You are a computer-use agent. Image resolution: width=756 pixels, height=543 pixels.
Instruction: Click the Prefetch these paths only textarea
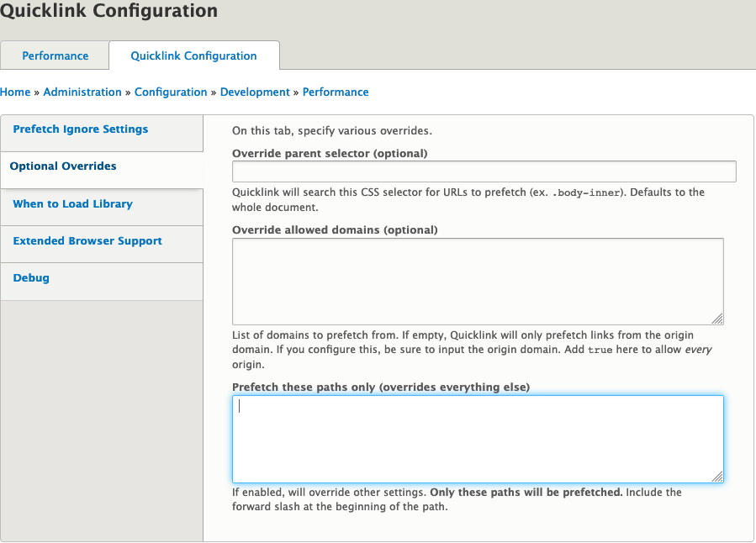click(478, 439)
